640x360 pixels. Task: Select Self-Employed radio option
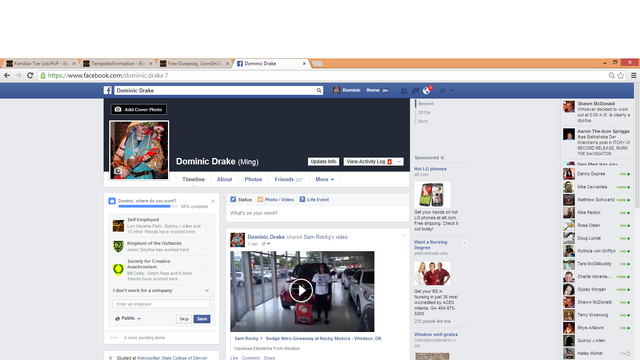[x=207, y=225]
